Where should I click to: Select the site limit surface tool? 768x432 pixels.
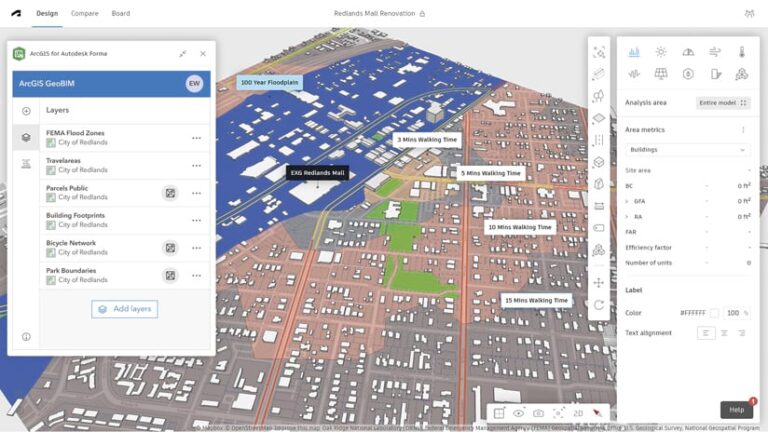(x=599, y=118)
